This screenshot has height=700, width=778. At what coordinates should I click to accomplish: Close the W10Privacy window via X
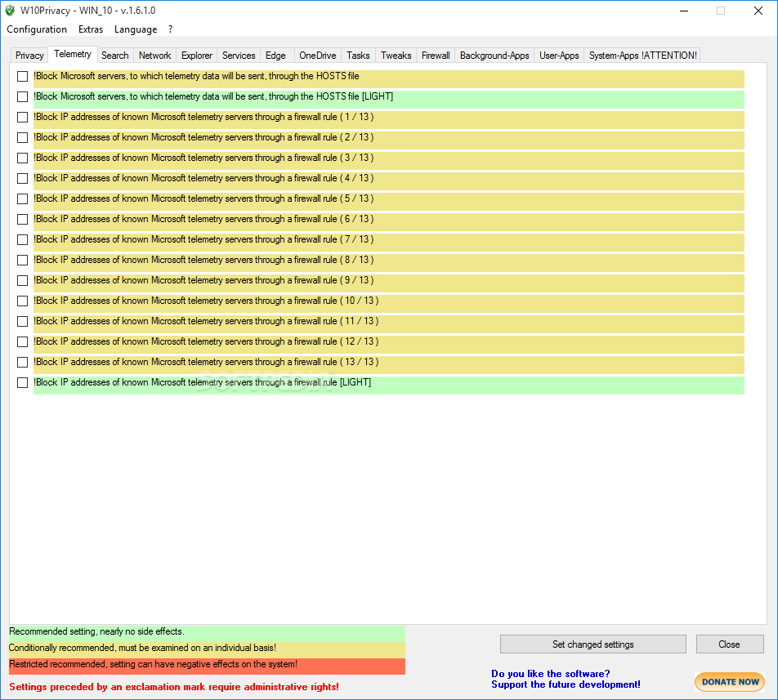click(x=758, y=11)
